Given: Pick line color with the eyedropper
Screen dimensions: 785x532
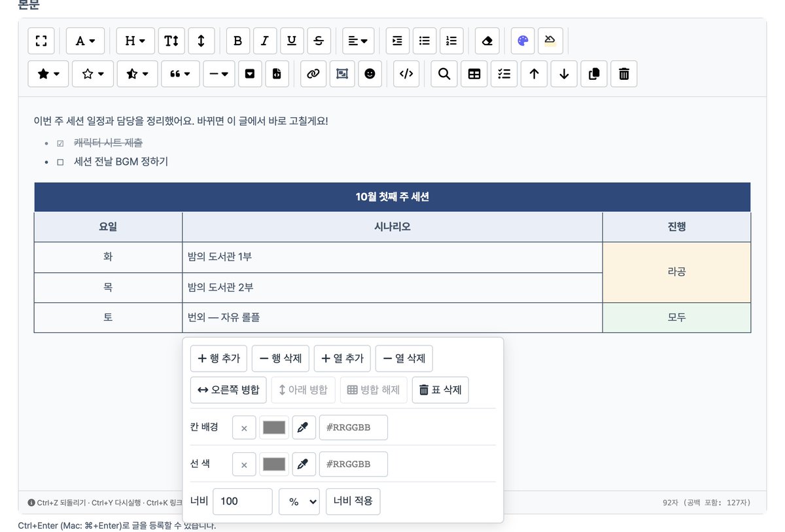Looking at the screenshot, I should (304, 464).
